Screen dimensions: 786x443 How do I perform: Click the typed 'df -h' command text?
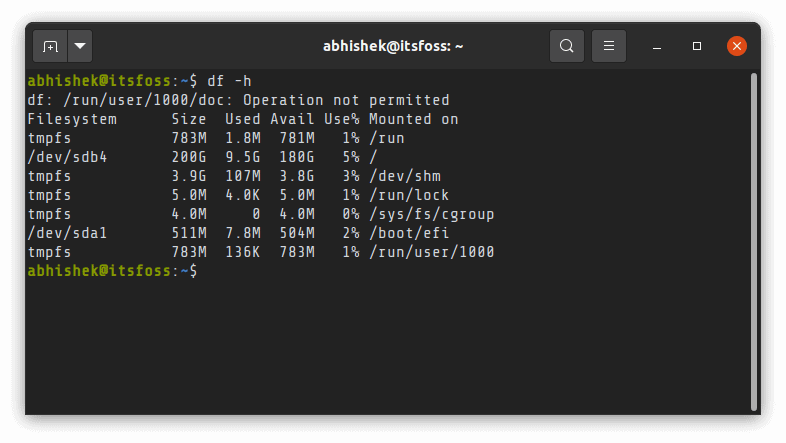click(228, 81)
